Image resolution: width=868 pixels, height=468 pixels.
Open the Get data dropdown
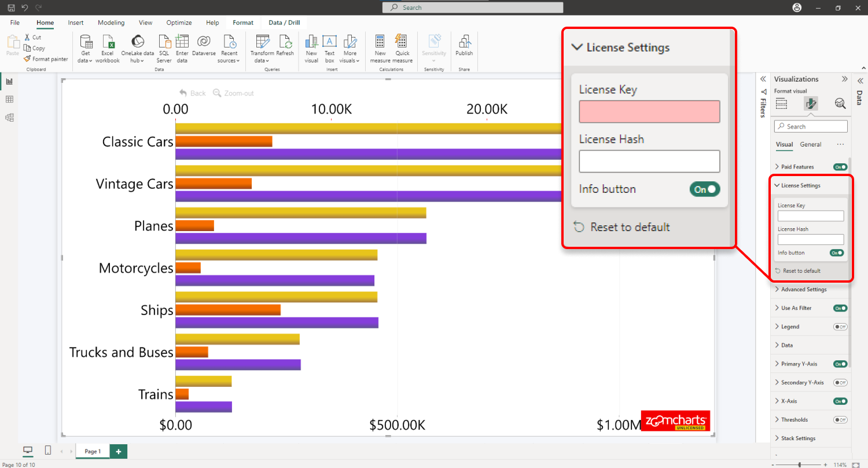click(x=85, y=60)
